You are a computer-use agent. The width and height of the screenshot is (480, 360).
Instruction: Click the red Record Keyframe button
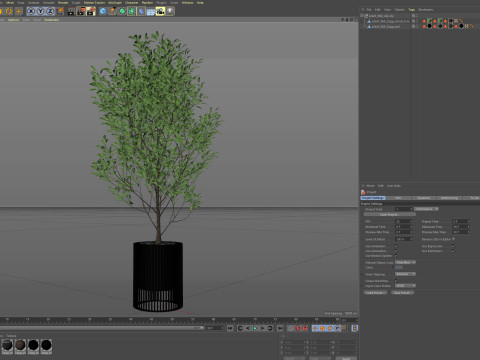298,328
